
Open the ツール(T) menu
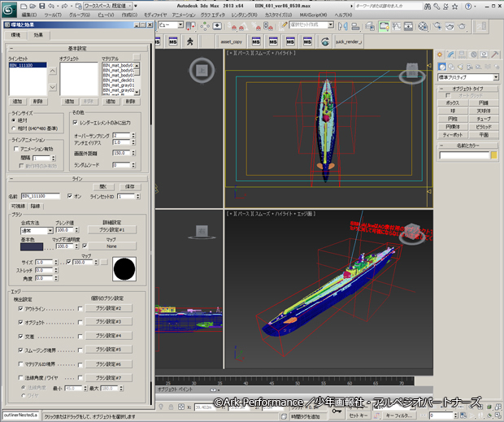pyautogui.click(x=53, y=15)
